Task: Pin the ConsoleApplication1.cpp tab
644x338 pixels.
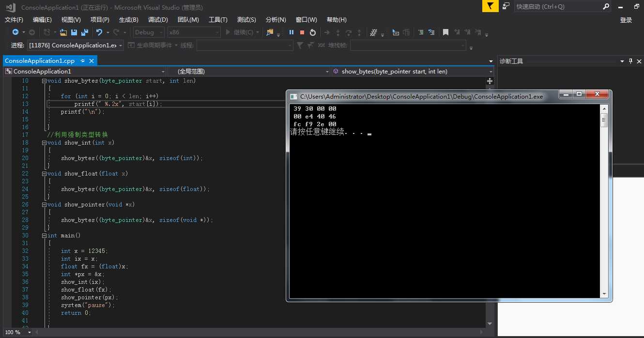Action: point(83,60)
